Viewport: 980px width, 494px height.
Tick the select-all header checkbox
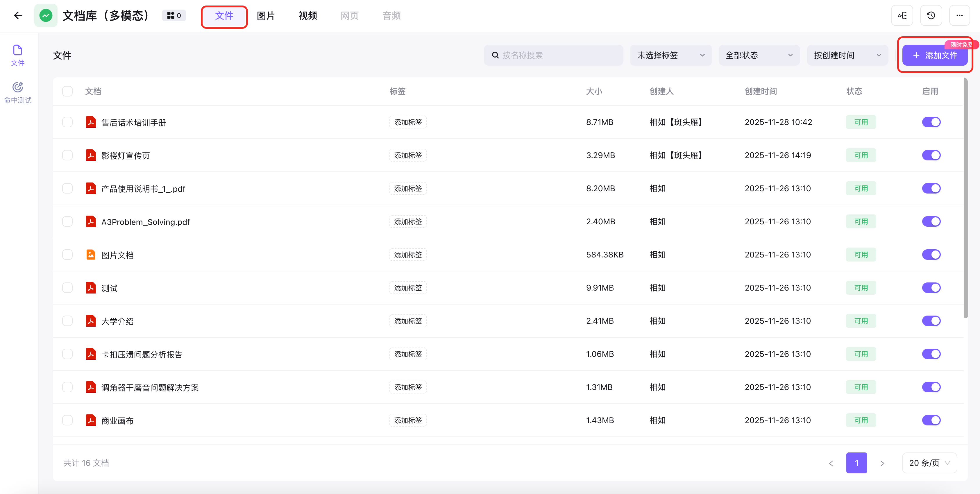click(67, 91)
